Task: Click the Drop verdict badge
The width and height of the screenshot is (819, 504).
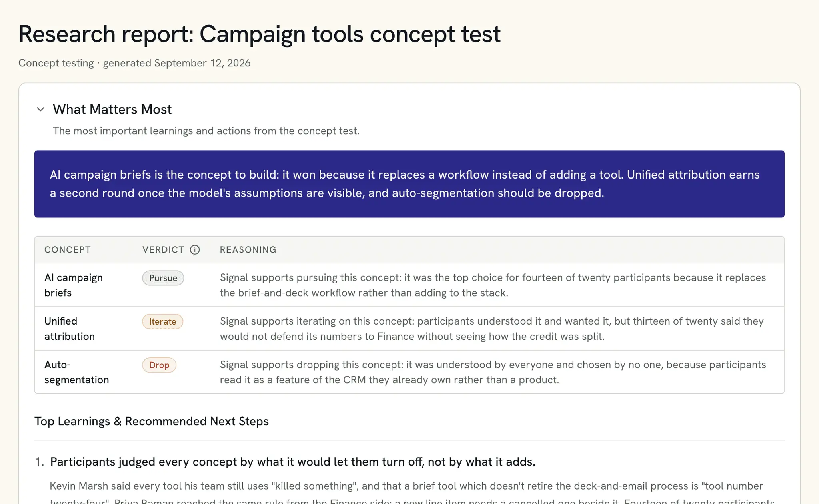Action: [159, 365]
